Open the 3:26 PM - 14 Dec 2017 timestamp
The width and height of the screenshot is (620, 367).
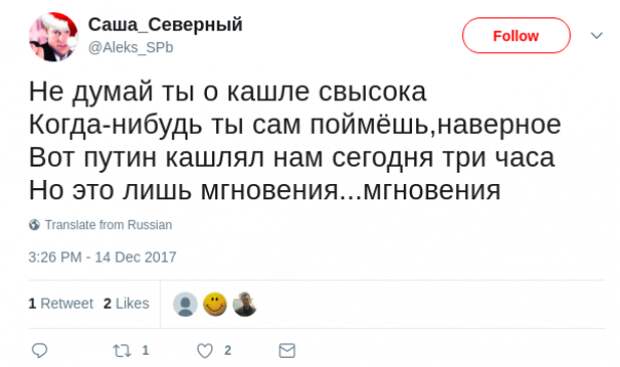click(x=102, y=257)
